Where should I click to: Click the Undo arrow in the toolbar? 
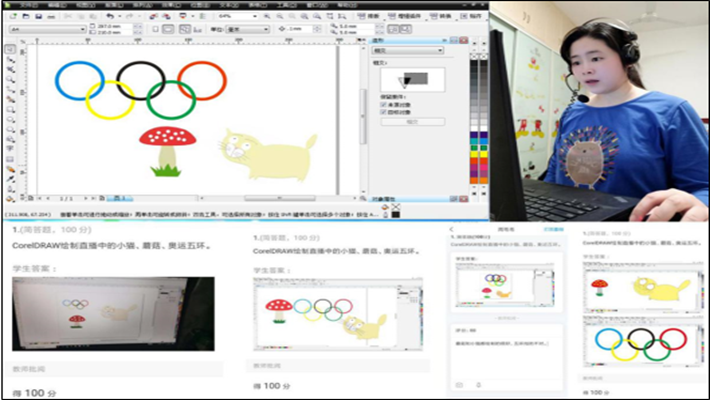point(111,17)
